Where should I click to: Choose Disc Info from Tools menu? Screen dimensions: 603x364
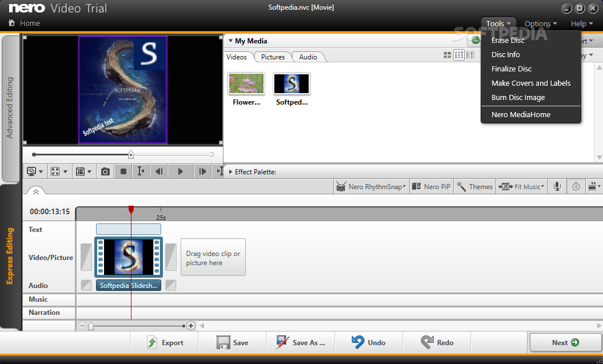pyautogui.click(x=531, y=55)
